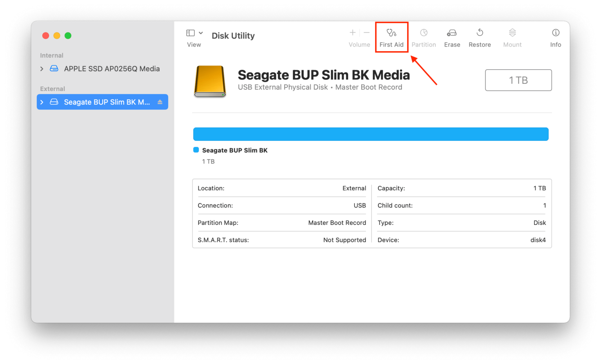
Task: Select the External section header
Action: click(52, 88)
